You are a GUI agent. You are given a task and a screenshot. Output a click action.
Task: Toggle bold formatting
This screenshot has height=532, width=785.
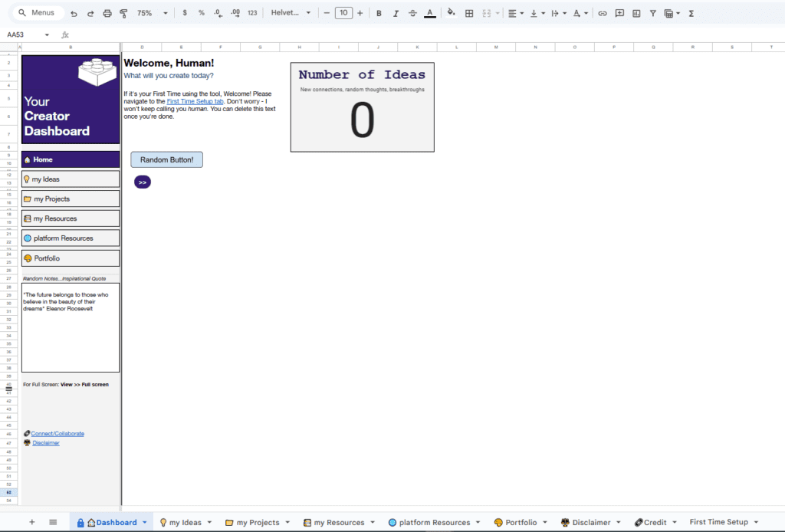click(x=379, y=14)
